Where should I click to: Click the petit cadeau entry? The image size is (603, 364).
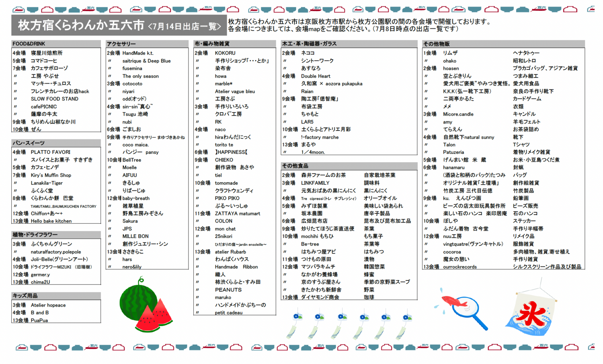[x=229, y=313]
